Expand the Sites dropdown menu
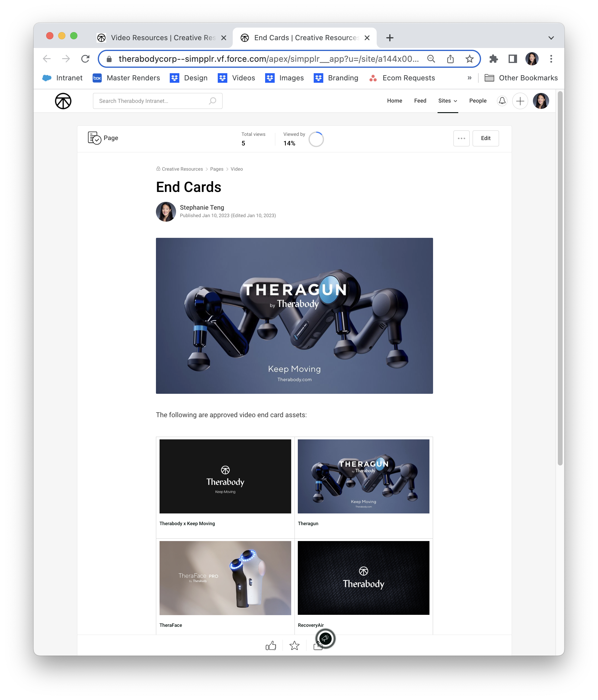The height and width of the screenshot is (700, 598). point(447,101)
